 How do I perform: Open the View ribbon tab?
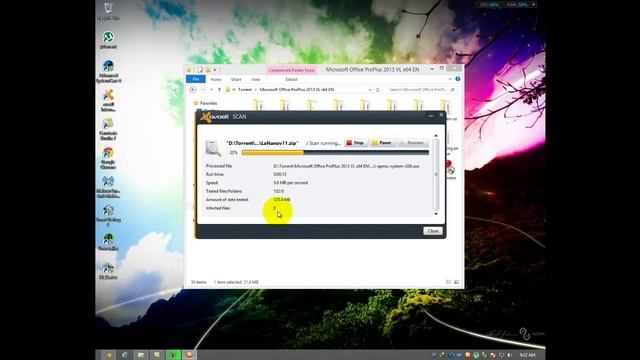256,80
